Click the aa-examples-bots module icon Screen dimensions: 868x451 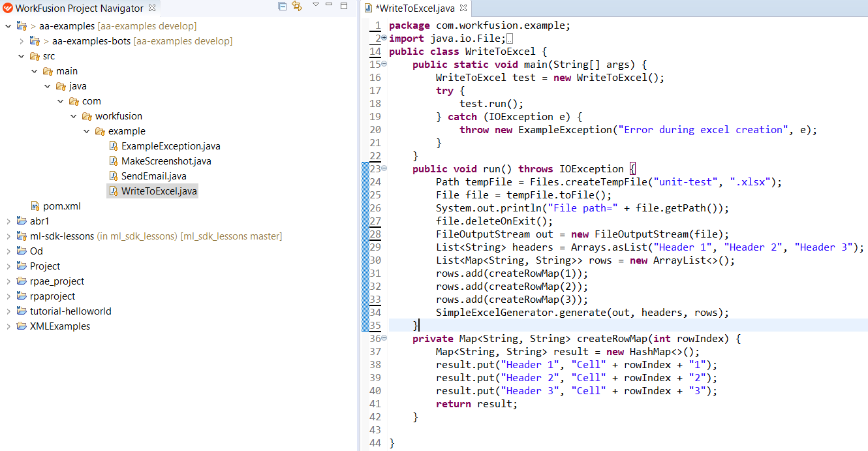point(35,41)
